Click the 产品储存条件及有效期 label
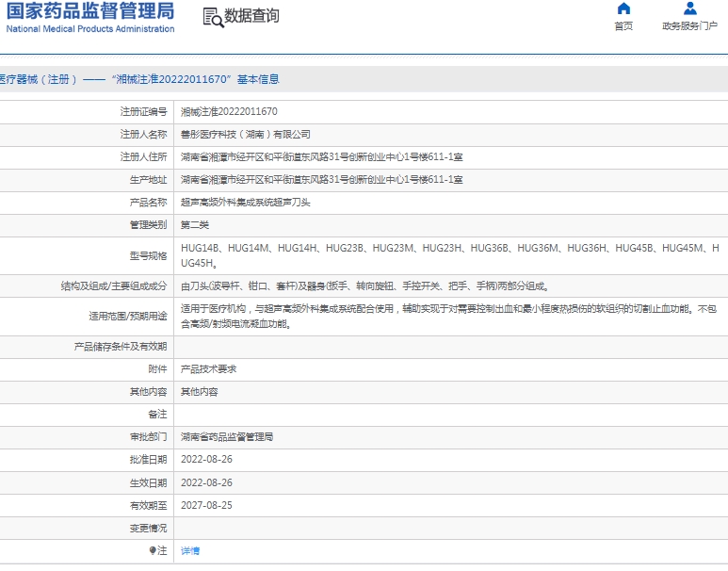The width and height of the screenshot is (728, 571). (x=121, y=347)
